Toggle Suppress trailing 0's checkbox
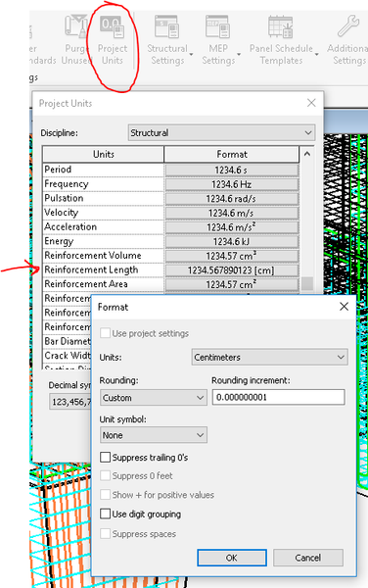The image size is (368, 588). 105,457
